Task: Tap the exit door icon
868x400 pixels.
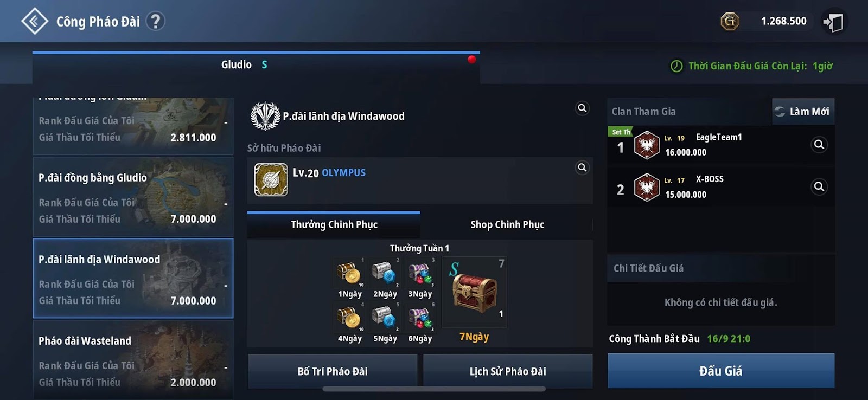Action: click(x=833, y=22)
